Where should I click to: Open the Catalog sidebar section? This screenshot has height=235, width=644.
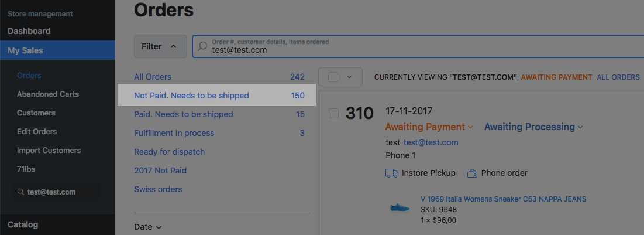click(23, 224)
